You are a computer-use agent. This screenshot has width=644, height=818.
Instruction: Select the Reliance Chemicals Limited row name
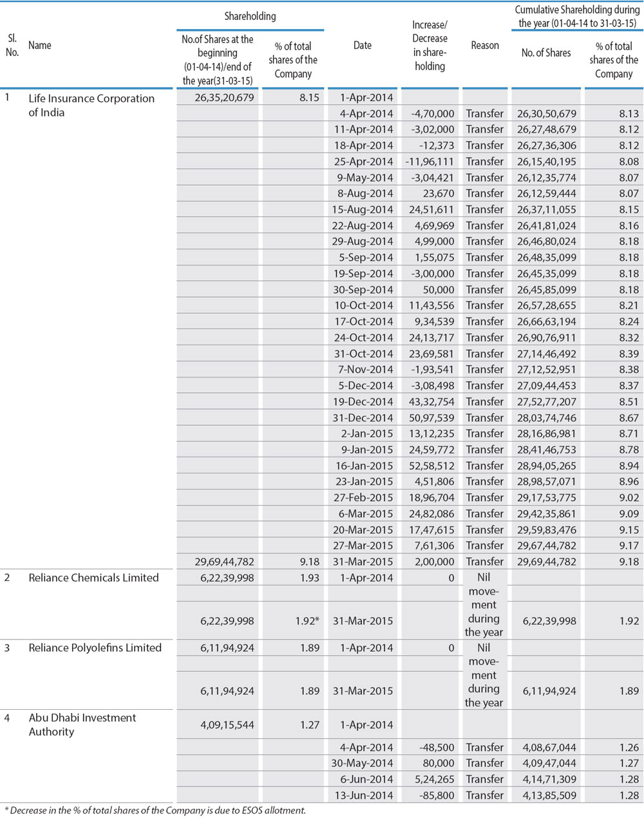point(93,578)
